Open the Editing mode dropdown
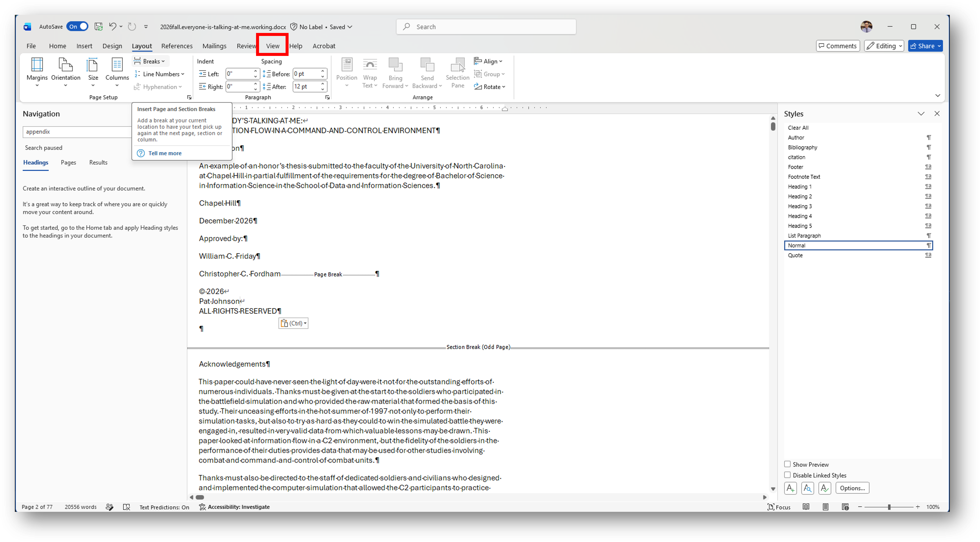The image size is (980, 542). 884,46
